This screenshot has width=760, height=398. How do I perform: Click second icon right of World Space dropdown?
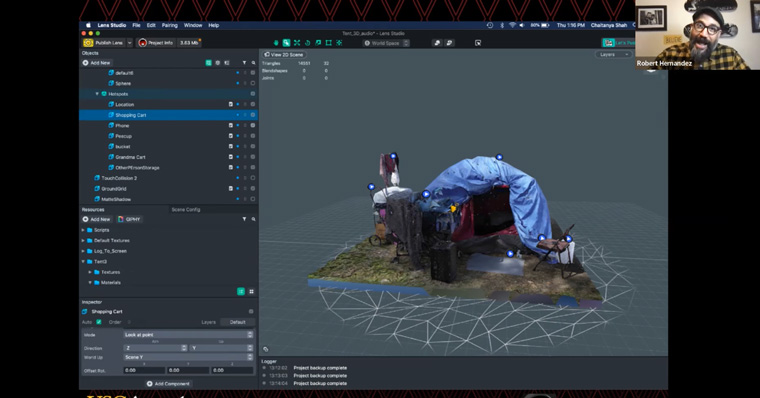click(x=449, y=43)
